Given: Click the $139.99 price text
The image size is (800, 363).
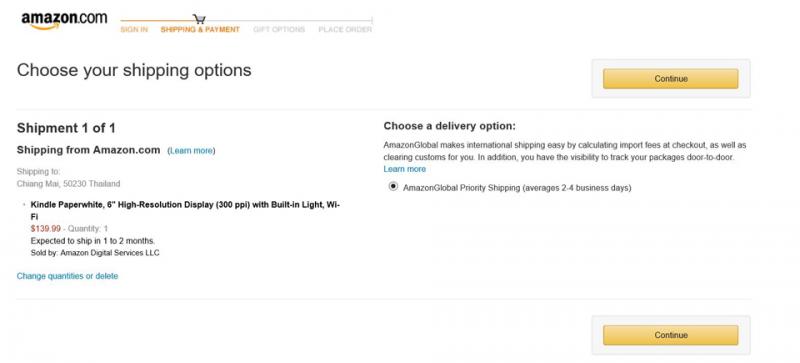Looking at the screenshot, I should tap(45, 229).
